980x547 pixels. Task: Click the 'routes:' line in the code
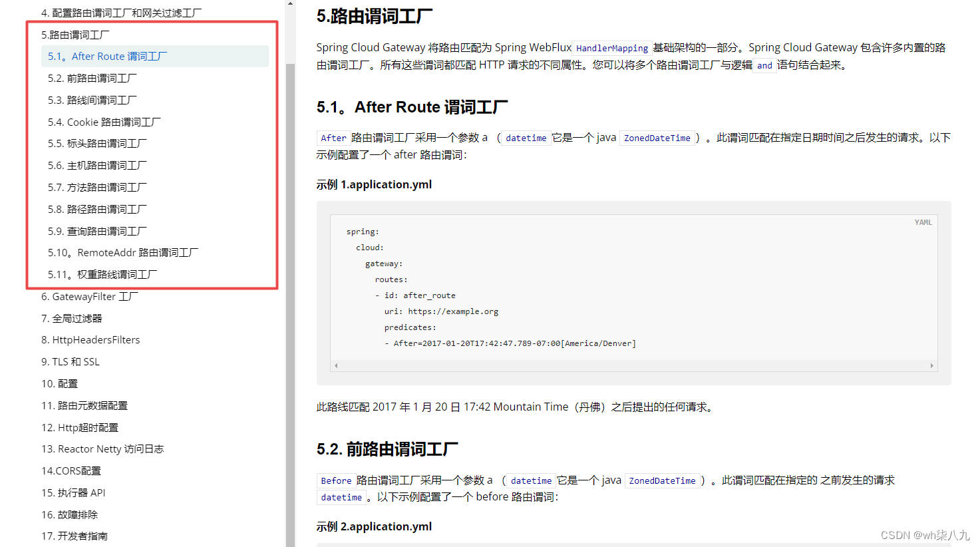pos(391,279)
